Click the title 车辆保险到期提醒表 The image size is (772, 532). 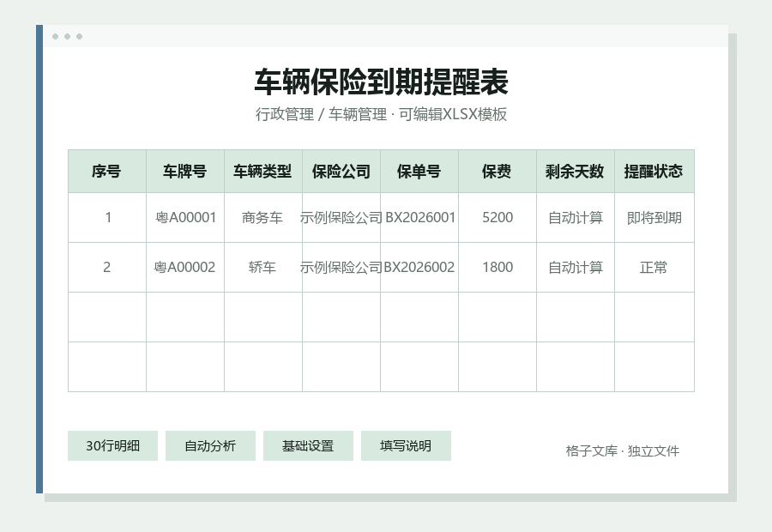[x=381, y=82]
